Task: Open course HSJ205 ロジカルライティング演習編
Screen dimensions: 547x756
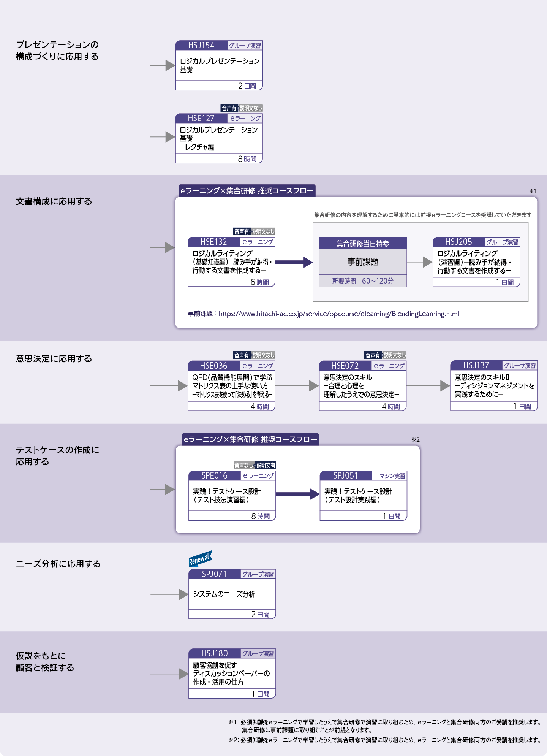Action: (x=476, y=262)
